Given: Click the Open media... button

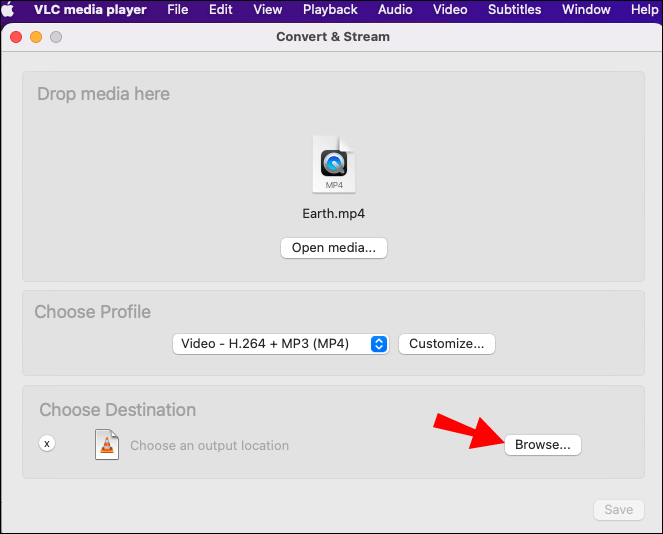Looking at the screenshot, I should pyautogui.click(x=334, y=248).
